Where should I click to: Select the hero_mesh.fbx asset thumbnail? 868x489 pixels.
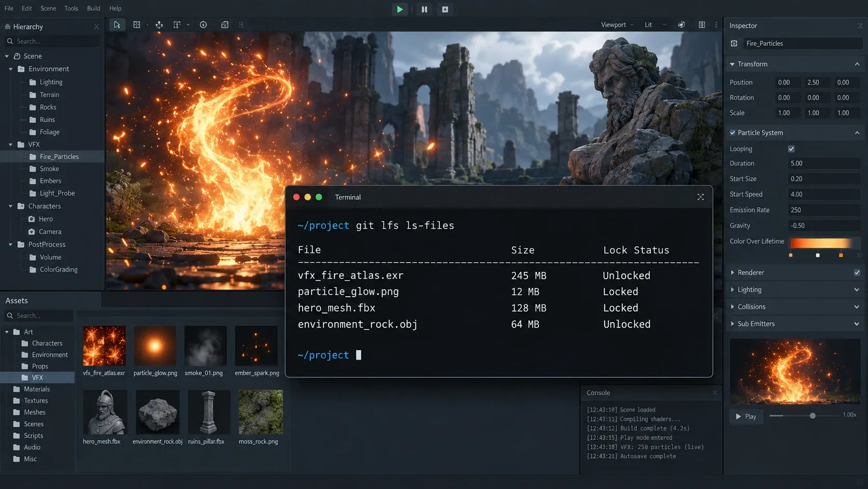click(x=105, y=412)
